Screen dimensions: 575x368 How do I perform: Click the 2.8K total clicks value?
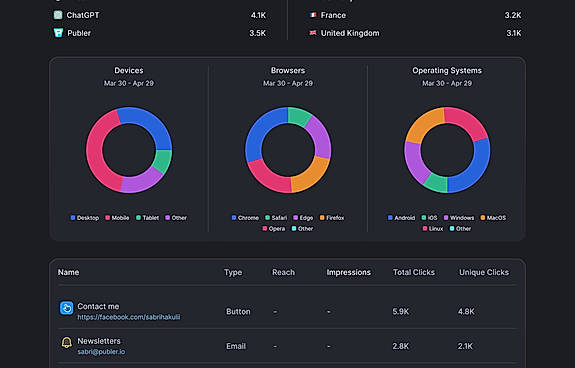[400, 346]
